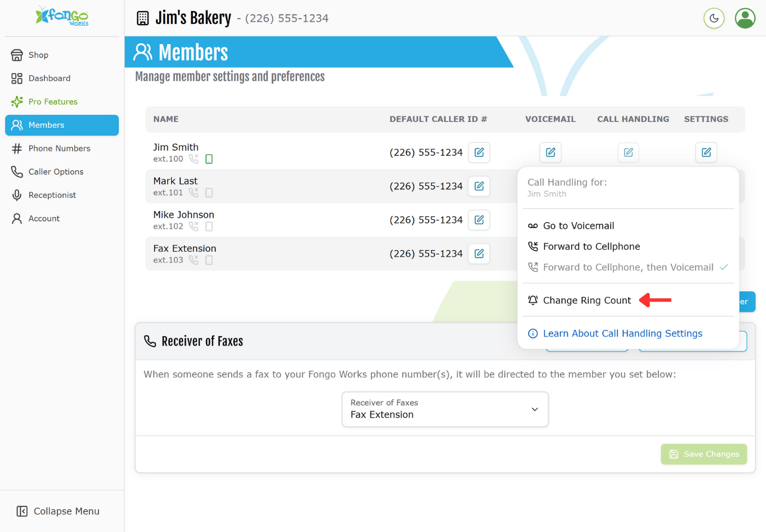Viewport: 766px width, 532px height.
Task: Open Jim Smith's voicemail settings
Action: pyautogui.click(x=550, y=153)
